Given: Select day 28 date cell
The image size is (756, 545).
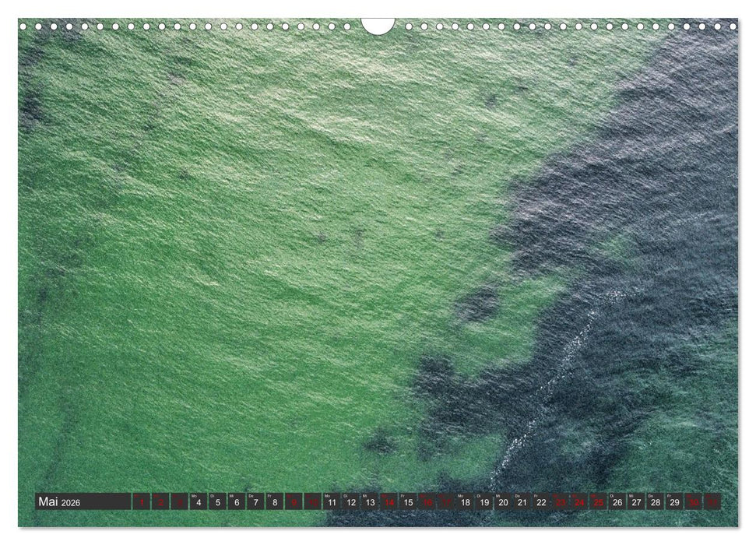Looking at the screenshot, I should click(656, 502).
